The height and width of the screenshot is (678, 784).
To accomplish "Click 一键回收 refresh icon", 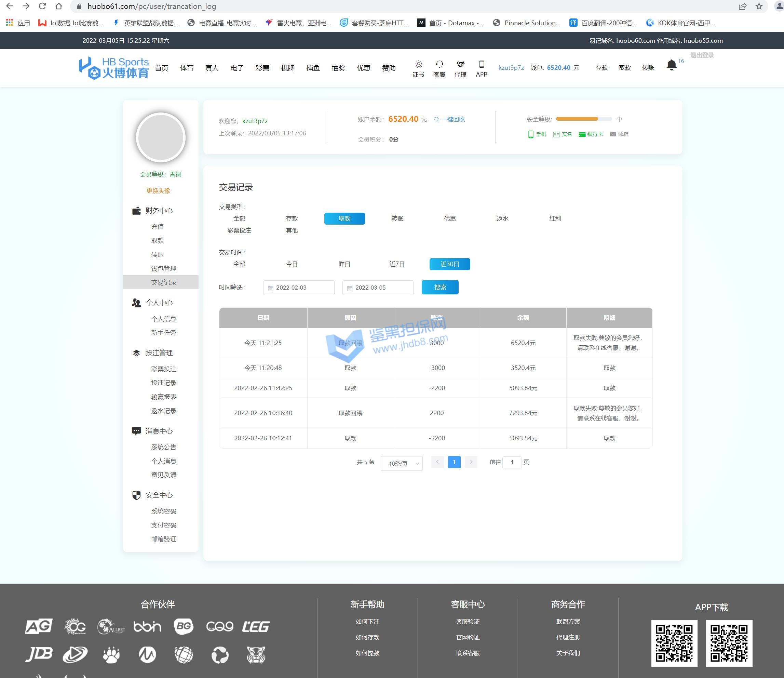I will coord(436,119).
